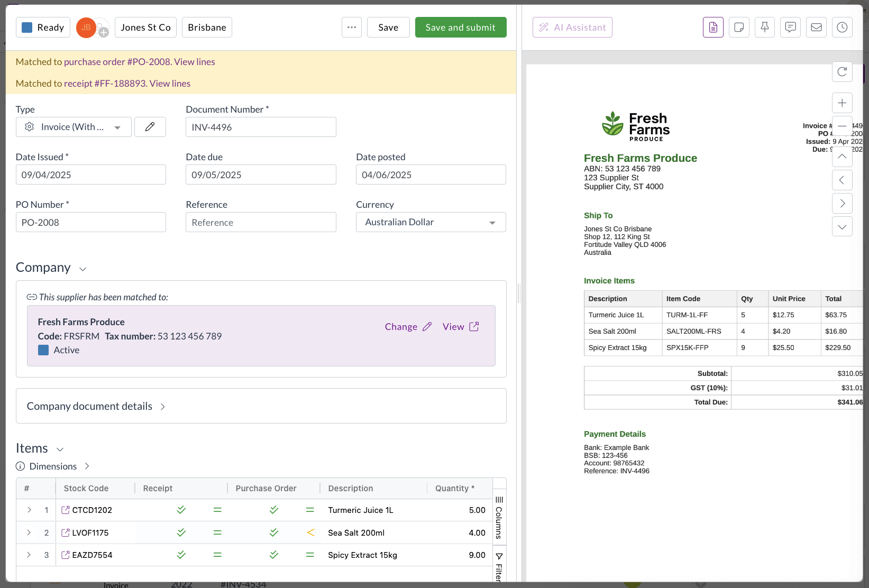Expand item row 2 Sea Salt

29,533
